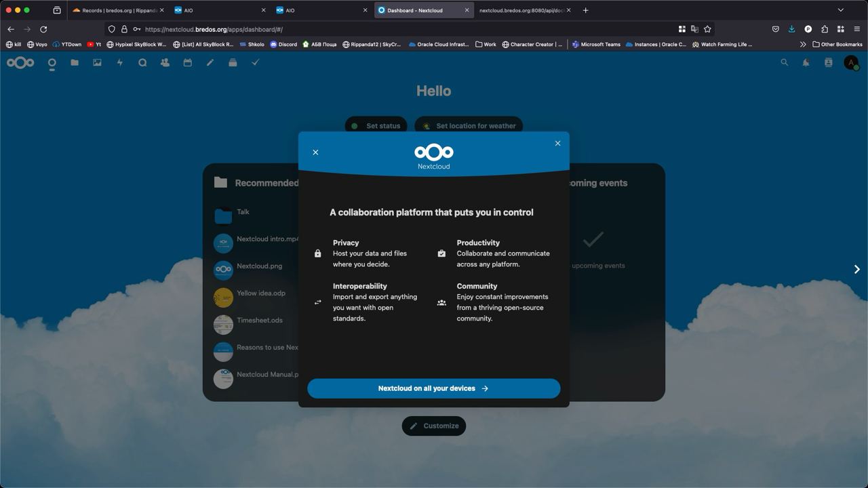Open the Tasks checkmark icon
This screenshot has height=488, width=868.
[x=256, y=62]
